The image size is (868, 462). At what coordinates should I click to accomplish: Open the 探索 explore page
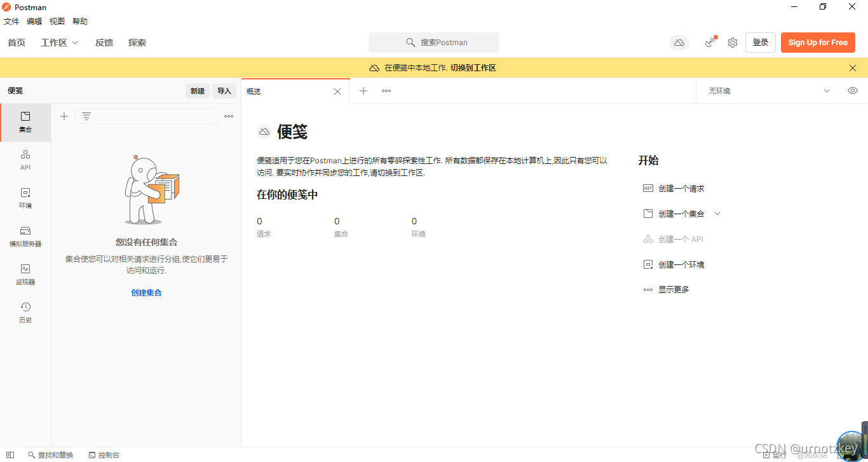point(137,43)
